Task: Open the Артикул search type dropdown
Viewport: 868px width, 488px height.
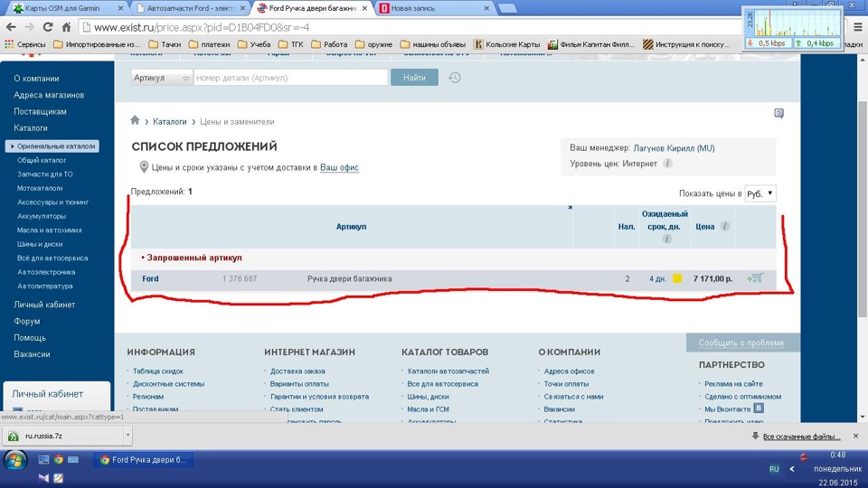Action: (x=161, y=78)
